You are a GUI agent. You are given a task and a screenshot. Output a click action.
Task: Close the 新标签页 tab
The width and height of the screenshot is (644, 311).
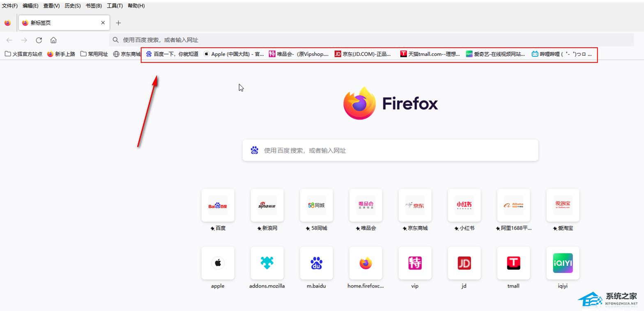point(103,23)
